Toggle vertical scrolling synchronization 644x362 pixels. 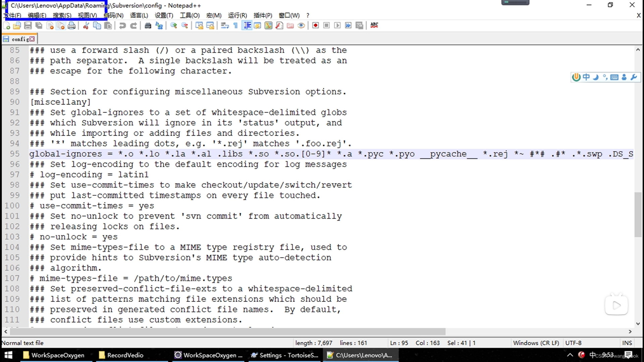pos(199,25)
